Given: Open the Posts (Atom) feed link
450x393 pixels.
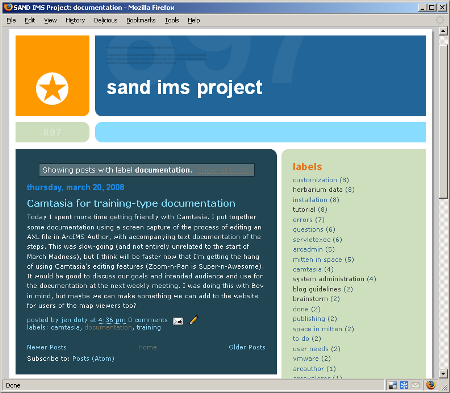Looking at the screenshot, I should [93, 359].
